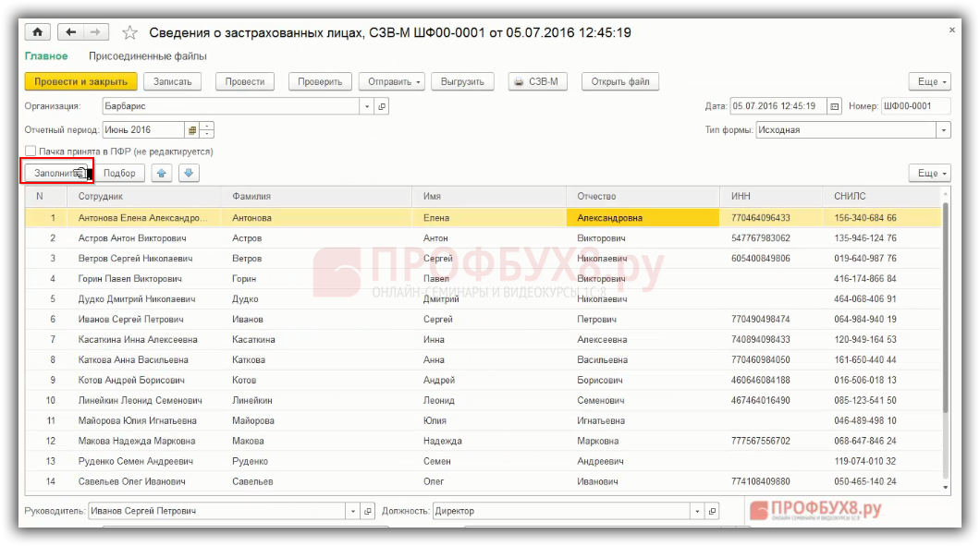
Task: Expand the Должность dropdown list
Action: point(696,511)
